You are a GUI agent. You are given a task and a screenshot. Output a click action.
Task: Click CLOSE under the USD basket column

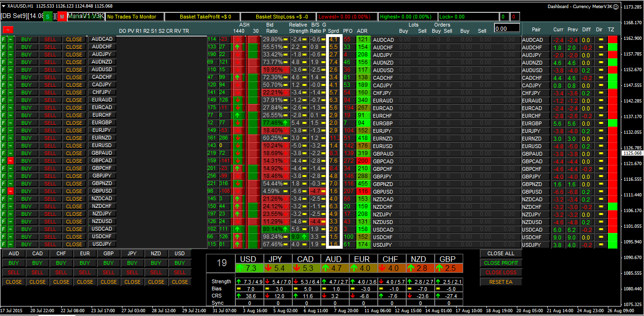(180, 282)
